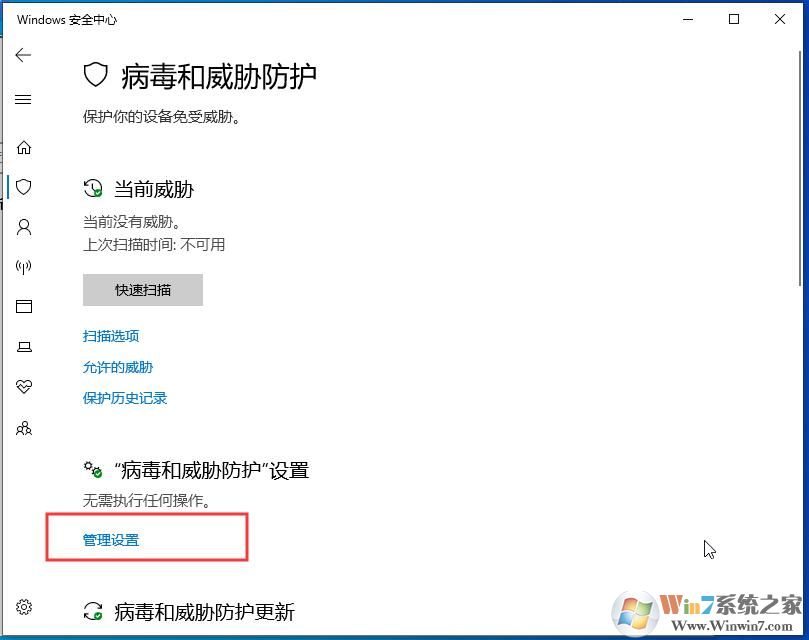Open the Home page in the sidebar

point(23,147)
